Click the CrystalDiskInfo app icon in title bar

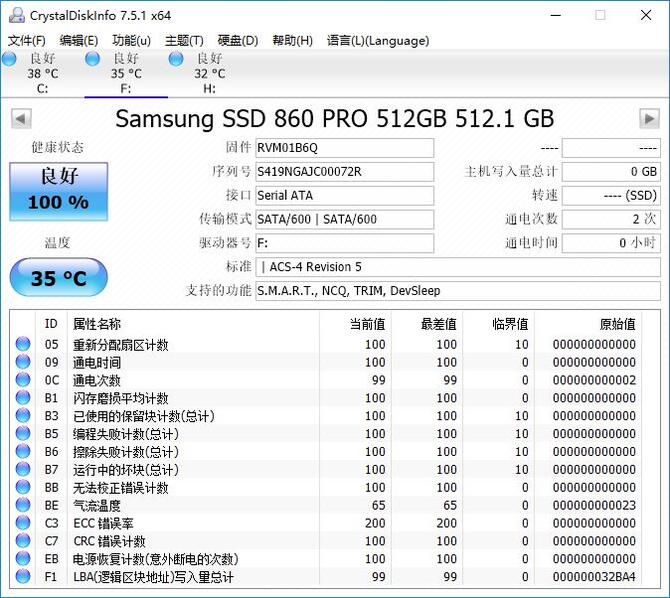[x=16, y=15]
